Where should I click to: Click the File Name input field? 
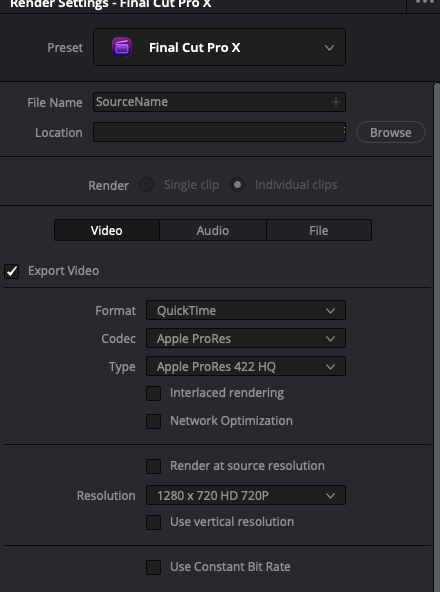[x=219, y=102]
